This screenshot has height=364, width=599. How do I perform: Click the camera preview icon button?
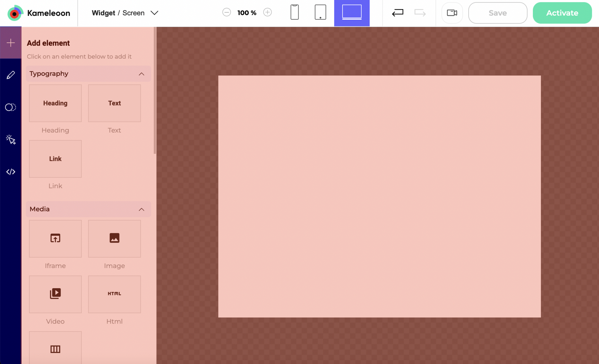point(452,13)
